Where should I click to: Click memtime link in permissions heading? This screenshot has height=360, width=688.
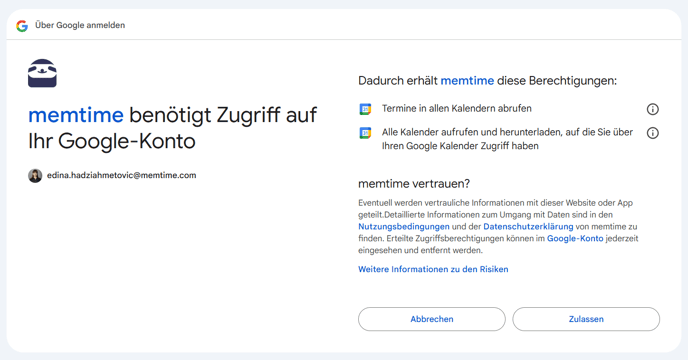coord(467,81)
